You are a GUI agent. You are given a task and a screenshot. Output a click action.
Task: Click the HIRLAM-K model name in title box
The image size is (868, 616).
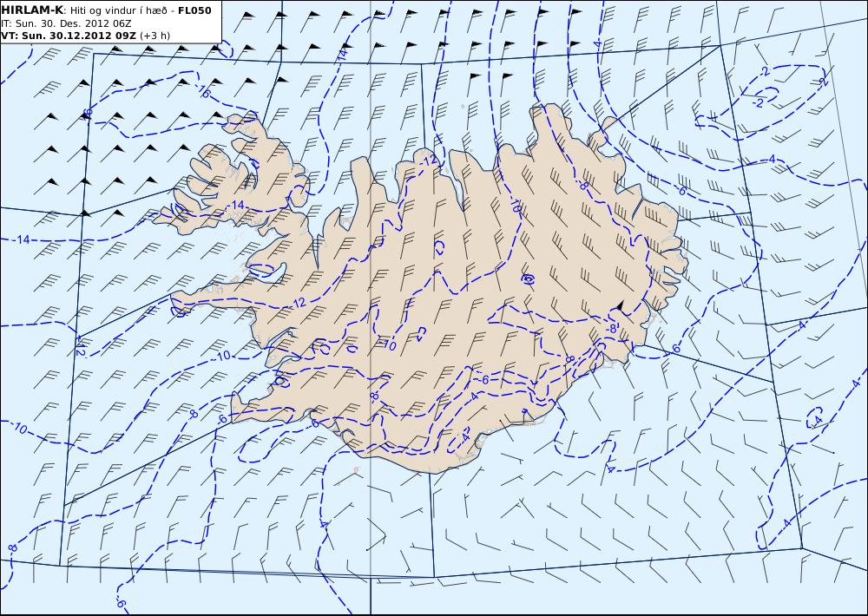coord(33,10)
